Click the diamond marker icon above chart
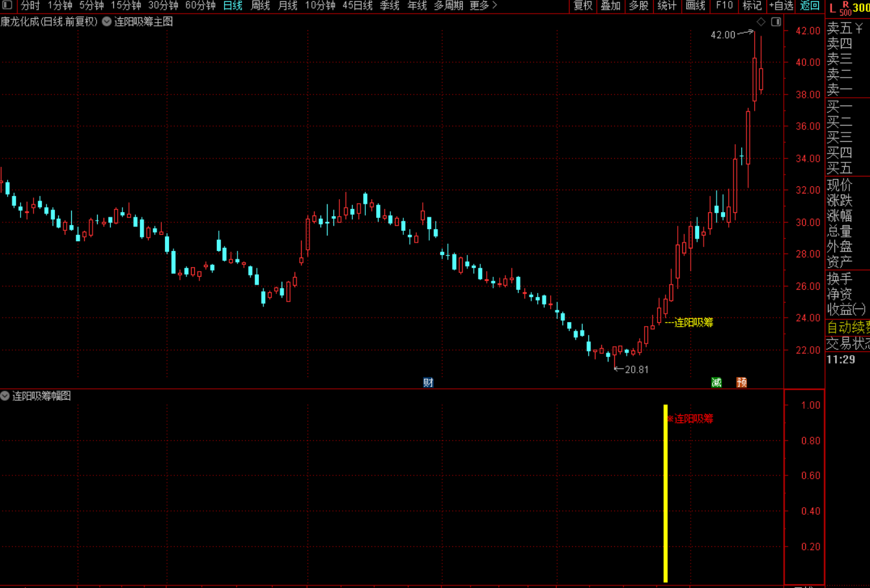The image size is (870, 588). click(x=761, y=22)
